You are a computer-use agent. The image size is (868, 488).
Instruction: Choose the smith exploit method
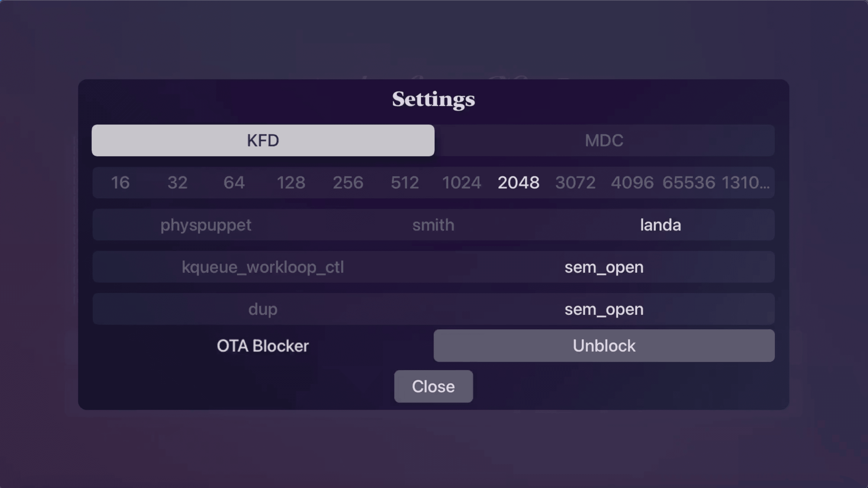[433, 225]
